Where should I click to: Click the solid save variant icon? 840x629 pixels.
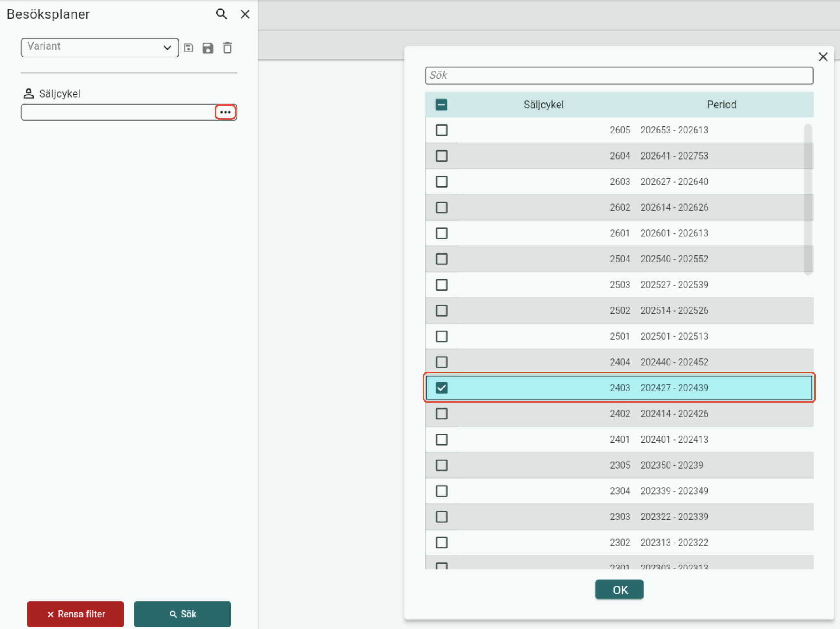tap(208, 48)
